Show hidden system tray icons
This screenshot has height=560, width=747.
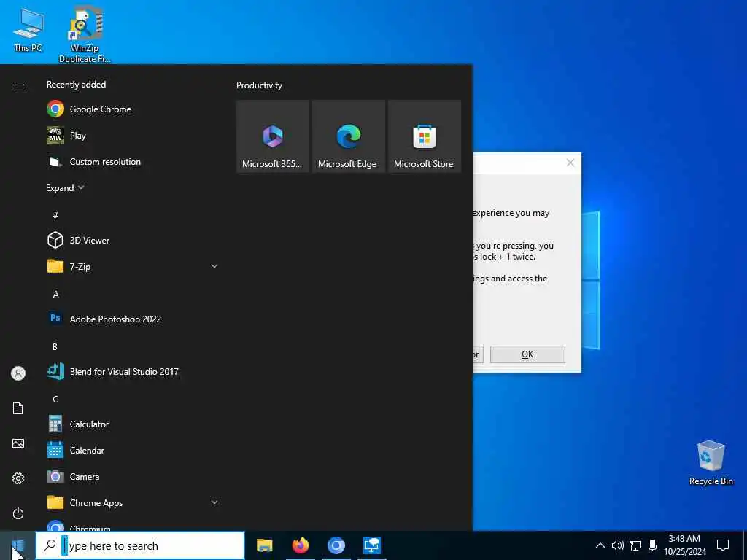pos(600,545)
